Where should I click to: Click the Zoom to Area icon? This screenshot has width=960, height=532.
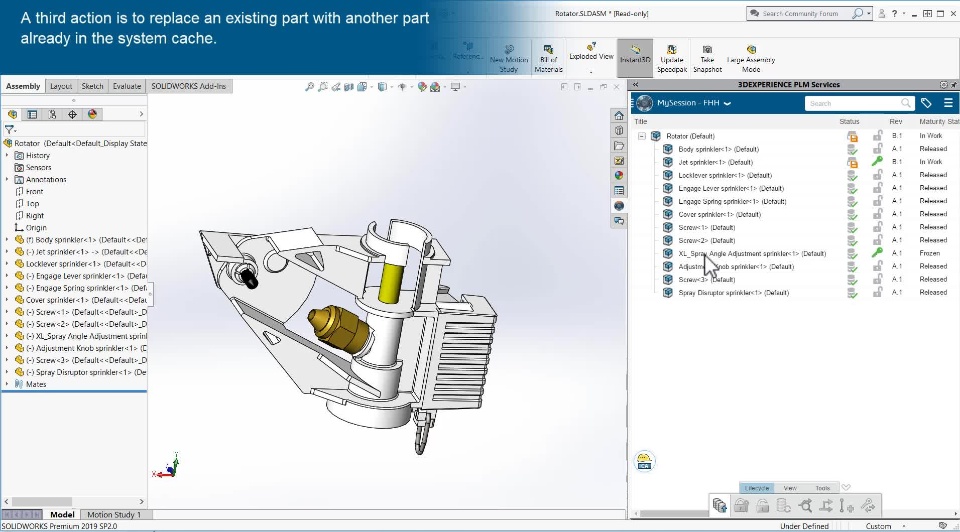[x=323, y=87]
